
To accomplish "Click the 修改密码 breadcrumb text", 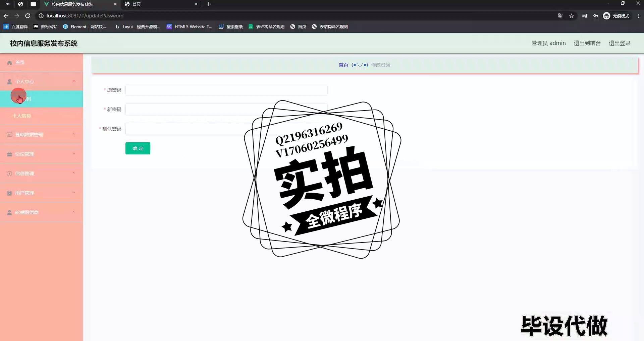I will coord(380,65).
